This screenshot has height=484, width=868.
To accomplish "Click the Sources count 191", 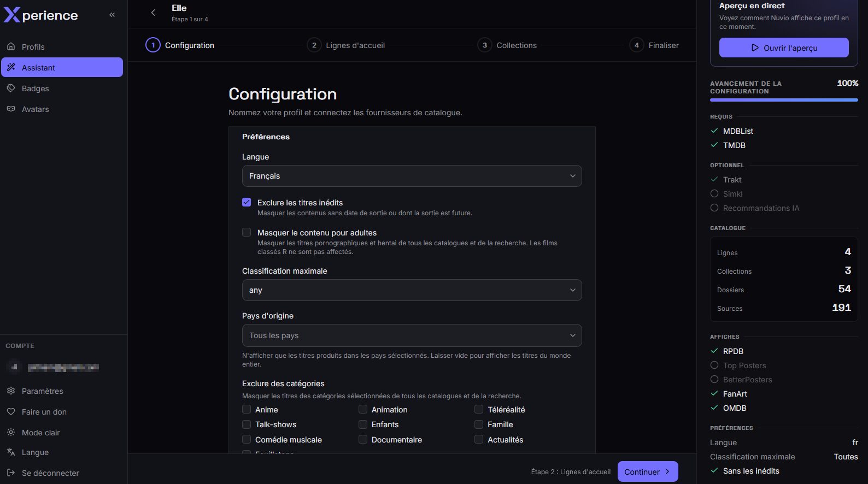I will (841, 308).
